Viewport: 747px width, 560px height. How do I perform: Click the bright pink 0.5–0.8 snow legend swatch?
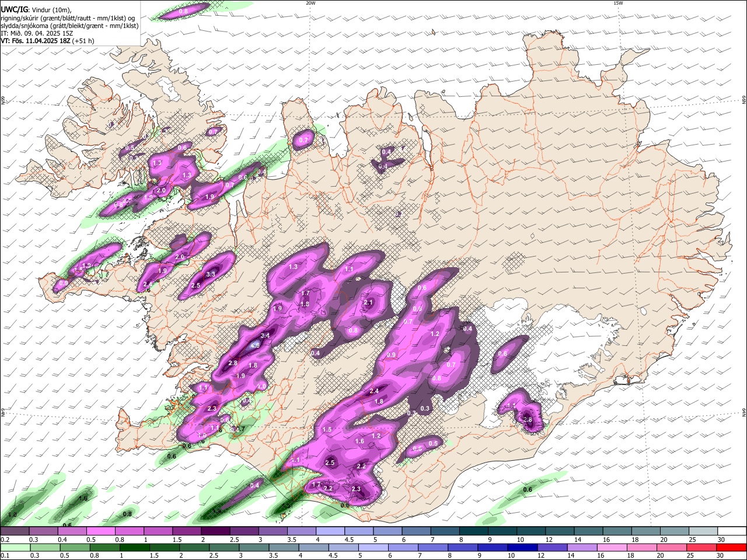(x=101, y=531)
